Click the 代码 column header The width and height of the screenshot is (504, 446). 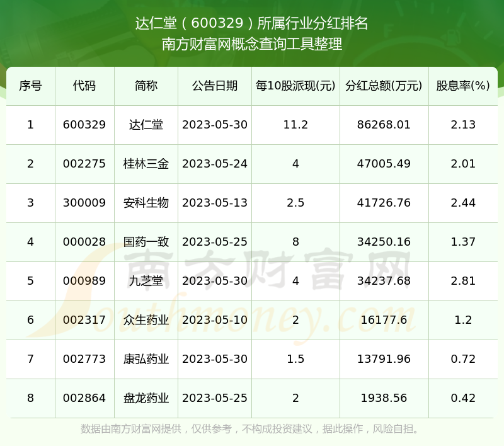tap(84, 86)
